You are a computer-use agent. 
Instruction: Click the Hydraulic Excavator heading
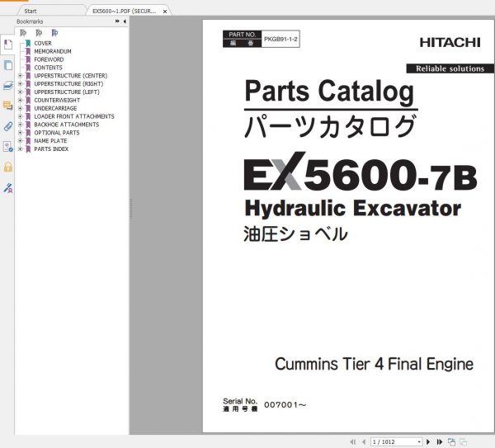pos(352,209)
